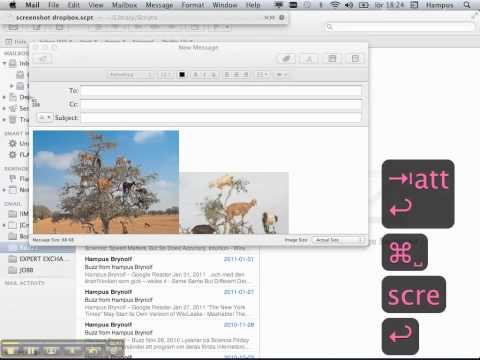The width and height of the screenshot is (480, 360).
Task: Expand the Sent mailbox triangle
Action: point(4,108)
